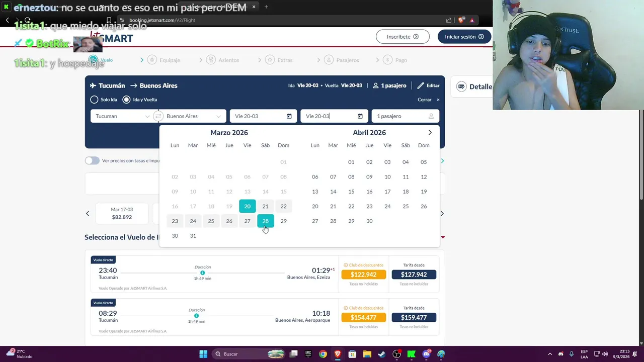Image resolution: width=644 pixels, height=362 pixels.
Task: Open the departure date field Vie 20-03
Action: (263, 116)
